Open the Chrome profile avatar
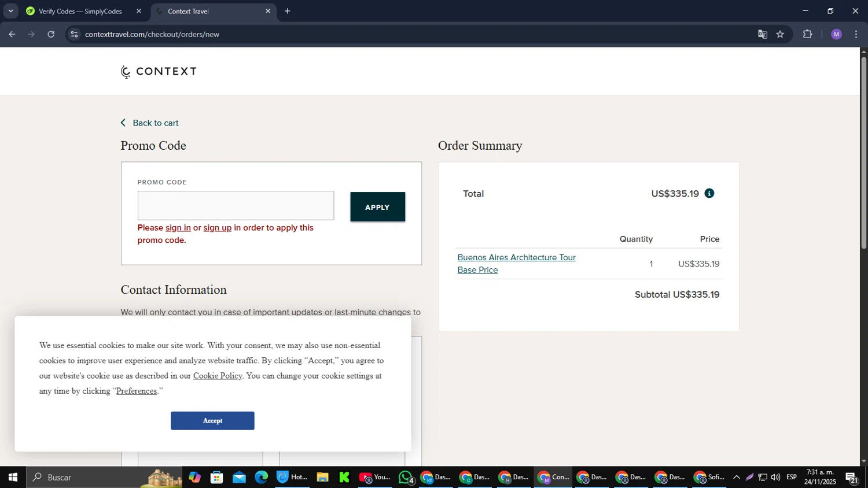This screenshot has height=488, width=868. (x=836, y=34)
